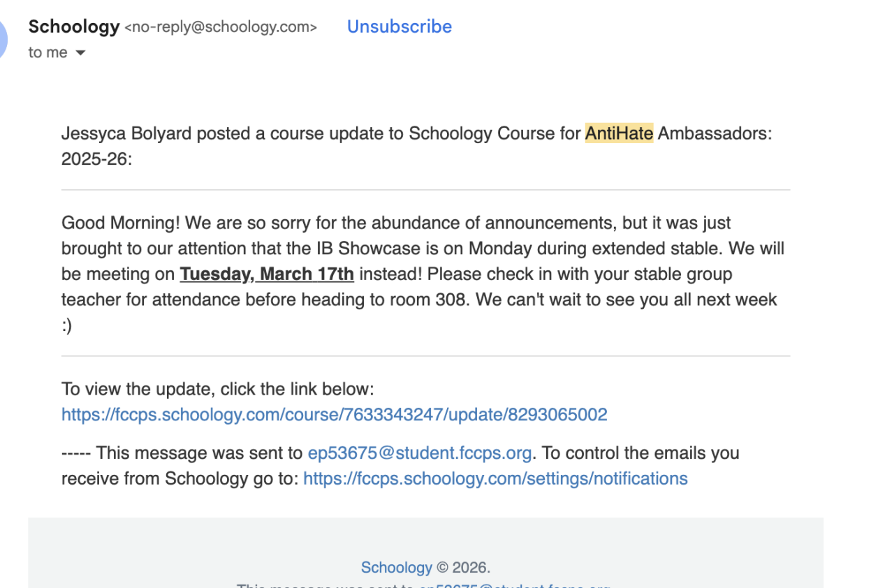Image resolution: width=894 pixels, height=588 pixels.
Task: Click the ":)" smiley text
Action: pyautogui.click(x=66, y=325)
